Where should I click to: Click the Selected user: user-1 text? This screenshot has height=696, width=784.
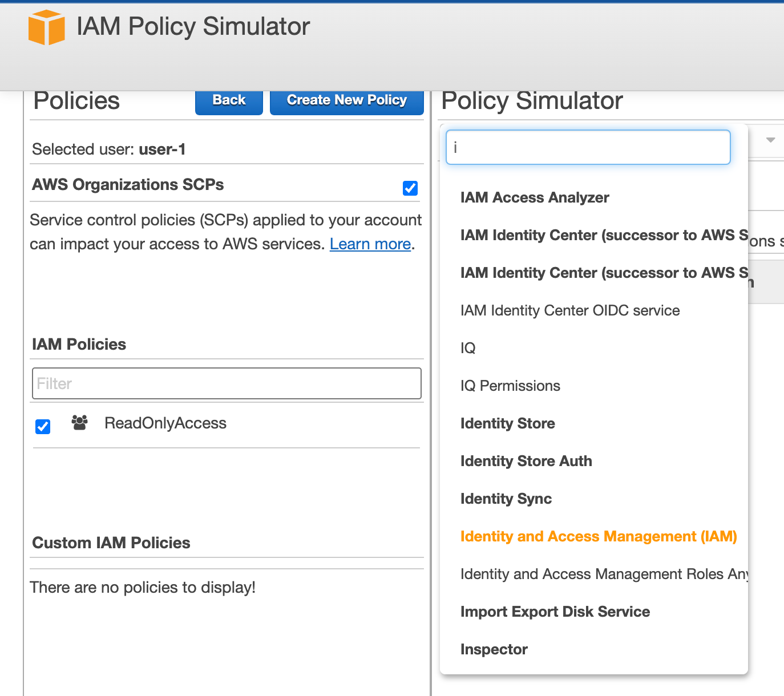[109, 149]
